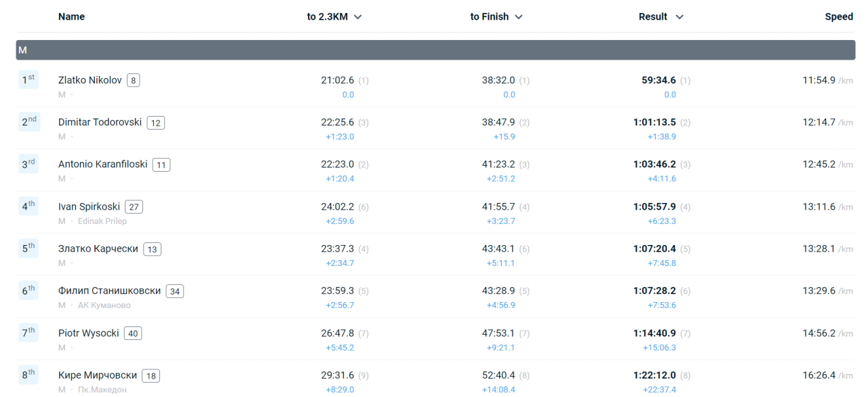Image resolution: width=868 pixels, height=397 pixels.
Task: Select bib number 18 badge
Action: [x=151, y=375]
